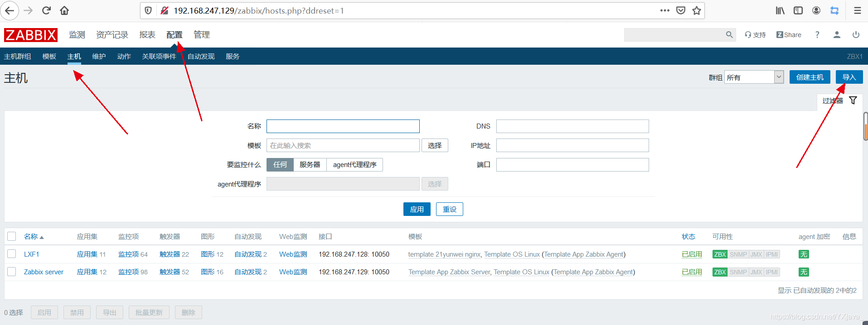
Task: Open the 报表 top menu
Action: pyautogui.click(x=147, y=35)
